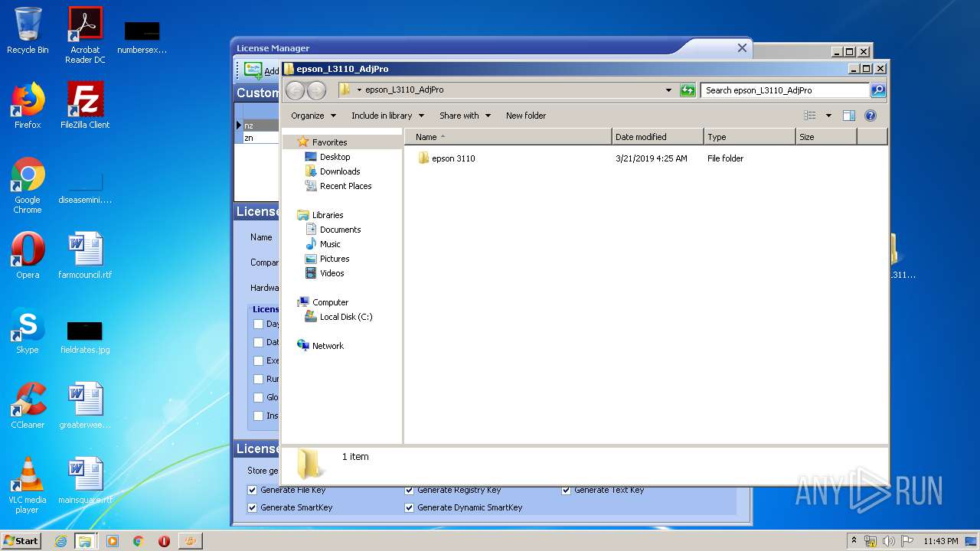Open Explorer help button
Viewport: 980px width, 551px height.
click(x=871, y=116)
